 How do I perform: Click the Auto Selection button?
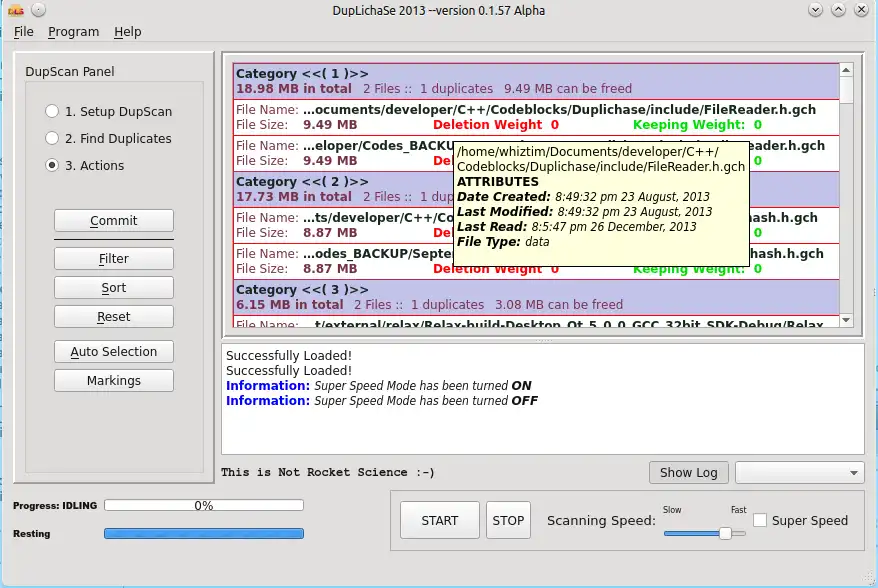[114, 352]
